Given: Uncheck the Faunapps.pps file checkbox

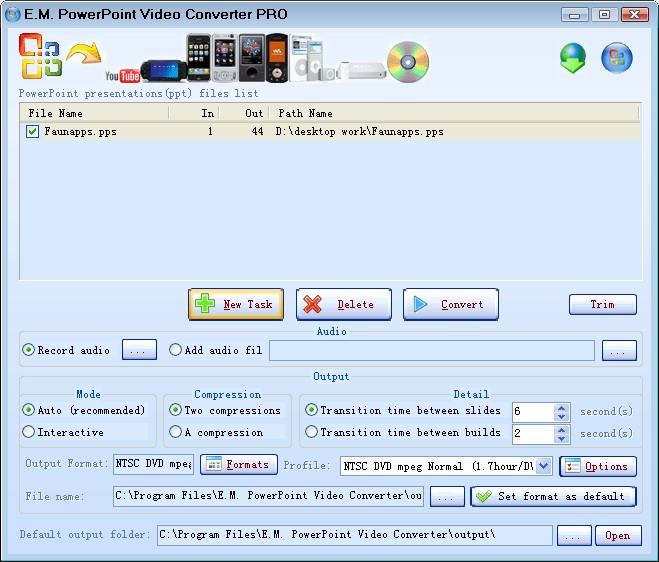Looking at the screenshot, I should coord(33,132).
